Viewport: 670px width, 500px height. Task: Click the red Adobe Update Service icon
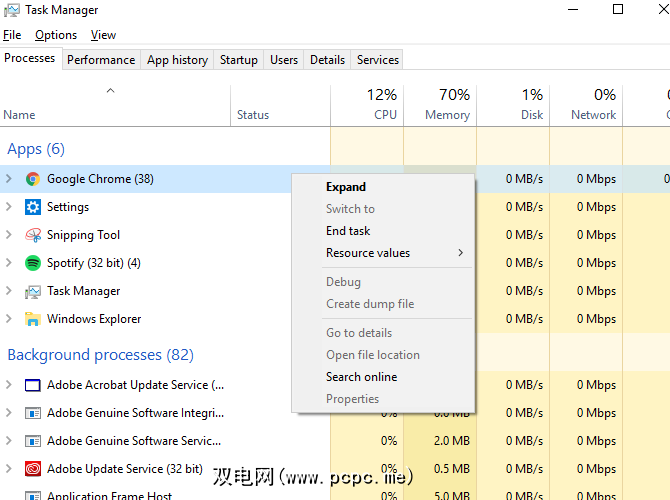33,469
